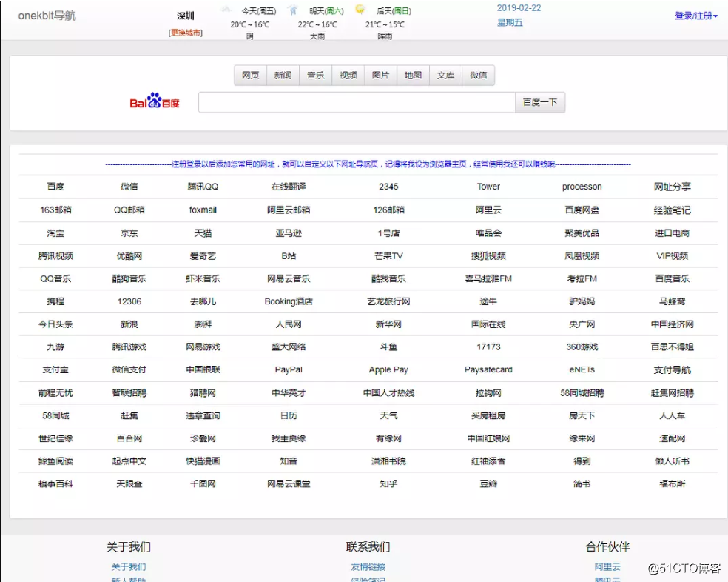Open the Booking酒店 link
Screen dimensions: 728x582
[x=289, y=301]
